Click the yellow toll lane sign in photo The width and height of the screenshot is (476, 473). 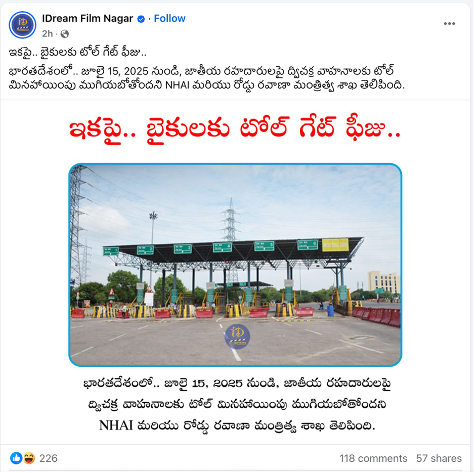tap(335, 245)
